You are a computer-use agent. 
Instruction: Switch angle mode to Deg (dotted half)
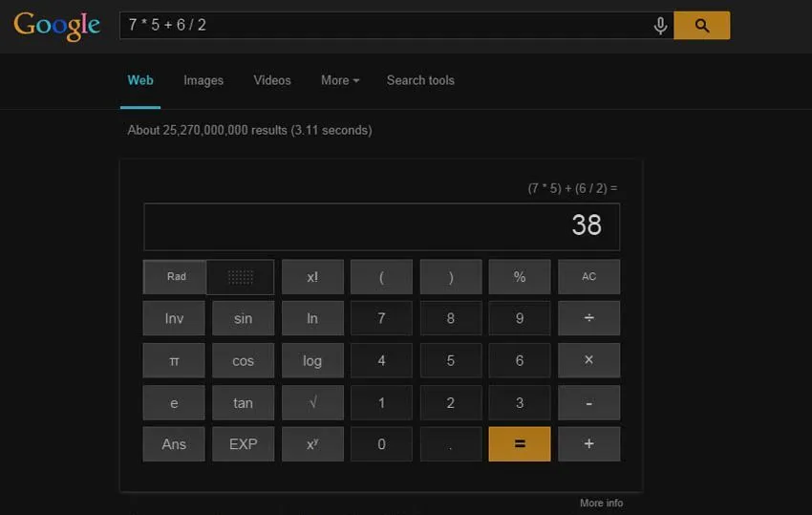[x=241, y=277]
